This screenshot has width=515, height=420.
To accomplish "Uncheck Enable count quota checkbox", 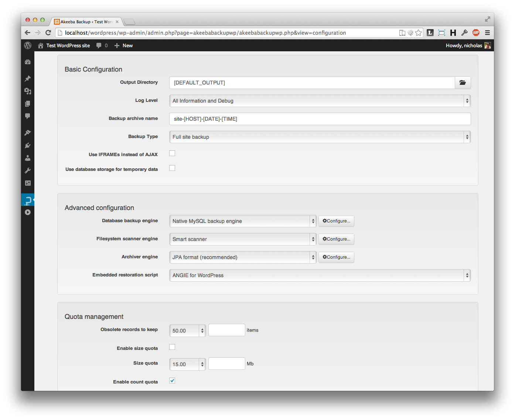I will [x=172, y=381].
